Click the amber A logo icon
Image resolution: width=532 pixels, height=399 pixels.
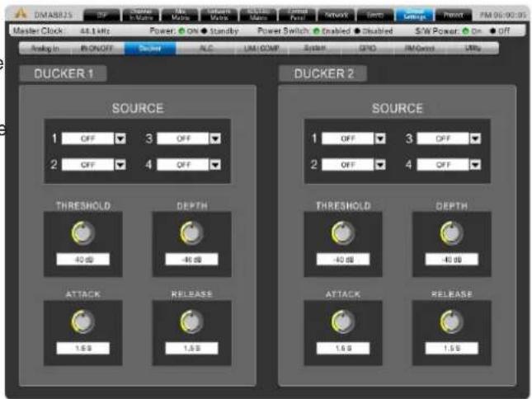(x=21, y=14)
